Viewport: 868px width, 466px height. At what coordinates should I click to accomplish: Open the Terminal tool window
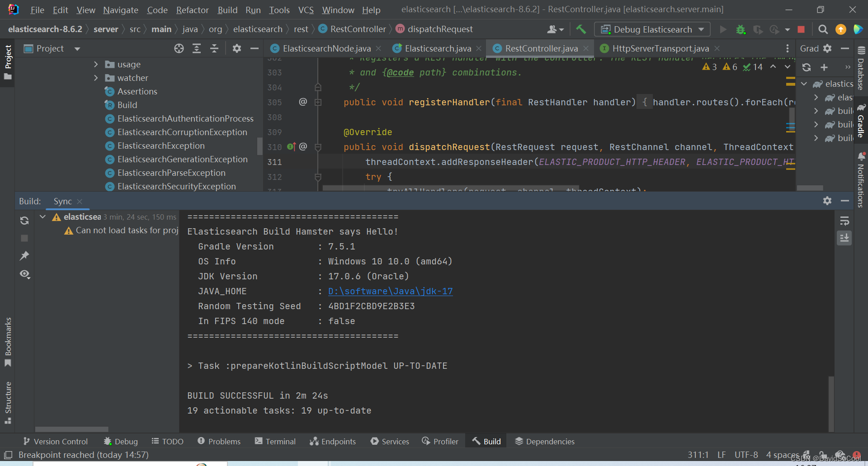tap(275, 441)
